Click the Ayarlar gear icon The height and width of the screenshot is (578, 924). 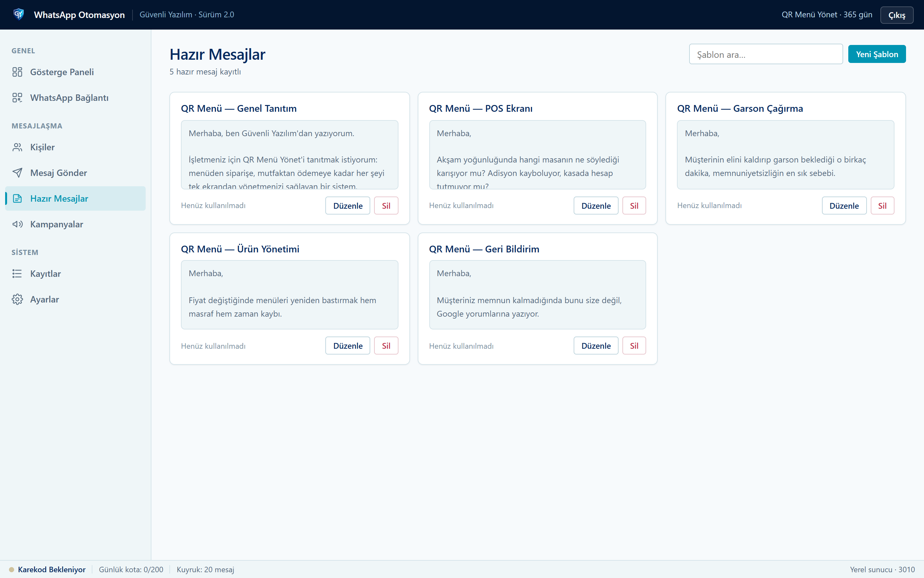17,299
